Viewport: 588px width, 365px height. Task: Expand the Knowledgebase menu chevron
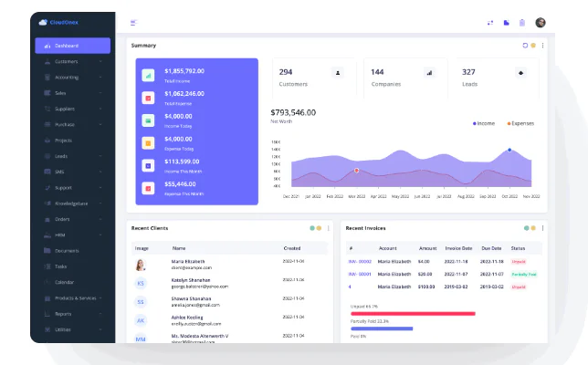100,203
